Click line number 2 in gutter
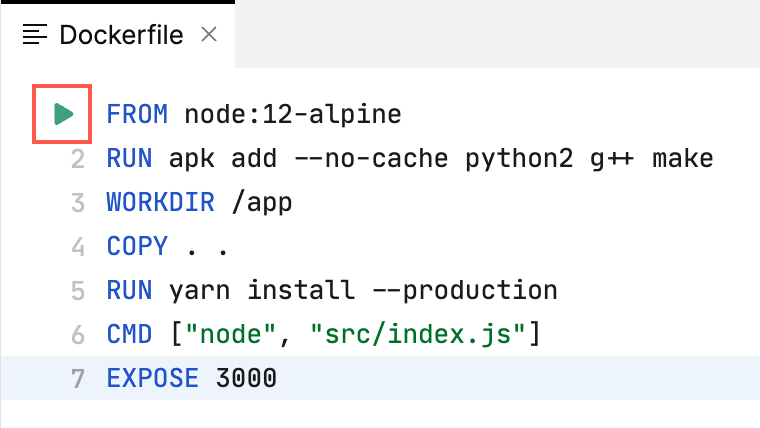The height and width of the screenshot is (428, 760). pyautogui.click(x=78, y=158)
